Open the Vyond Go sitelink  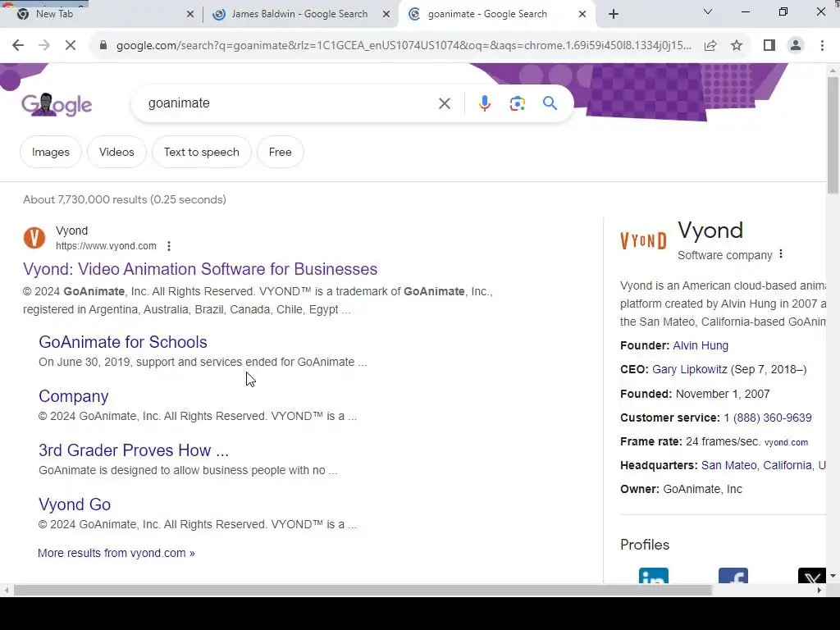pos(75,504)
